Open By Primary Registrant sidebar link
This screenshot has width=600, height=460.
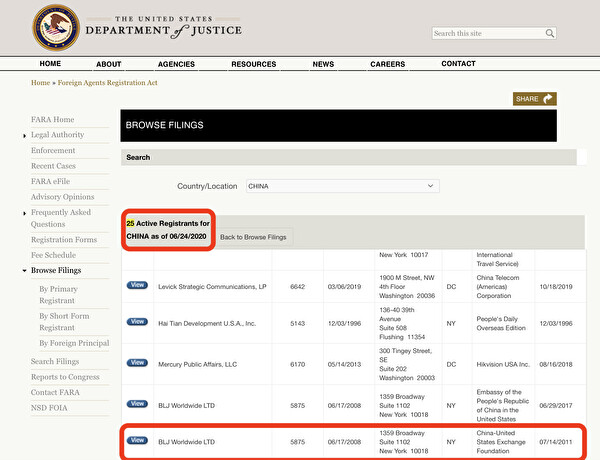pos(59,295)
